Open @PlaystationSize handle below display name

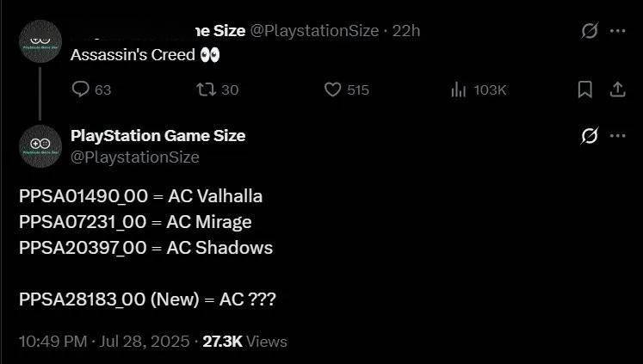135,157
